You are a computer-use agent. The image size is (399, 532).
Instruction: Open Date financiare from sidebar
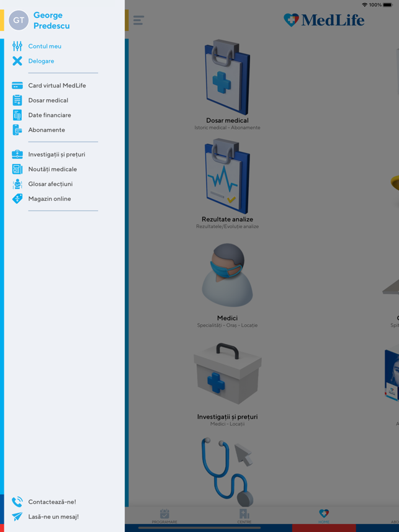pyautogui.click(x=49, y=115)
